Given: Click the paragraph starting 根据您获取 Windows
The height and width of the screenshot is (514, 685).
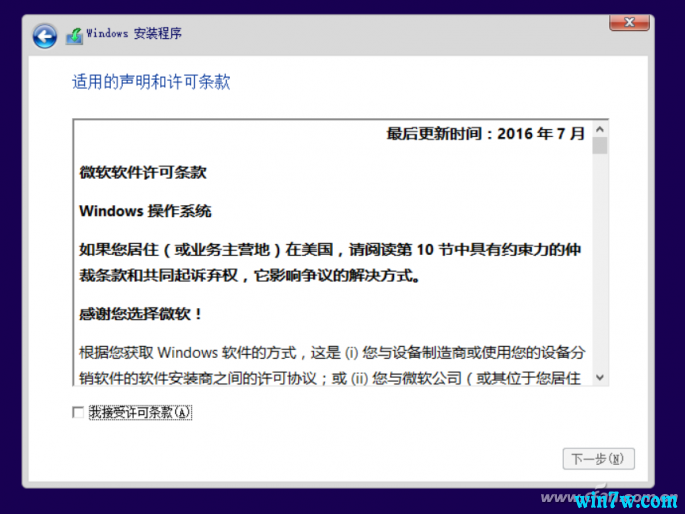Looking at the screenshot, I should pos(332,365).
